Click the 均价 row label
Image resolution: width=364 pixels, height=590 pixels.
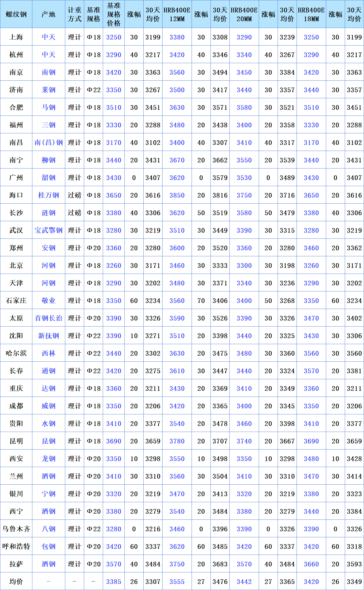coord(16,581)
